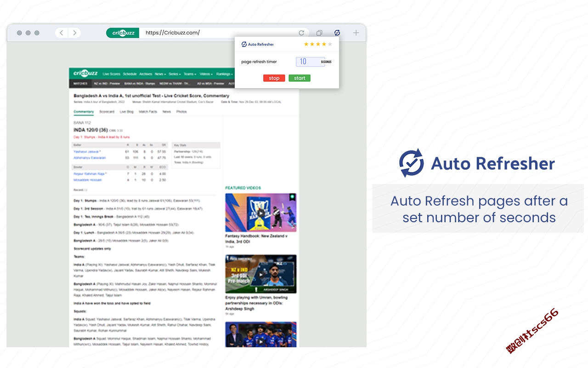The image size is (588, 368).
Task: Switch to the Photos tab
Action: coord(181,112)
